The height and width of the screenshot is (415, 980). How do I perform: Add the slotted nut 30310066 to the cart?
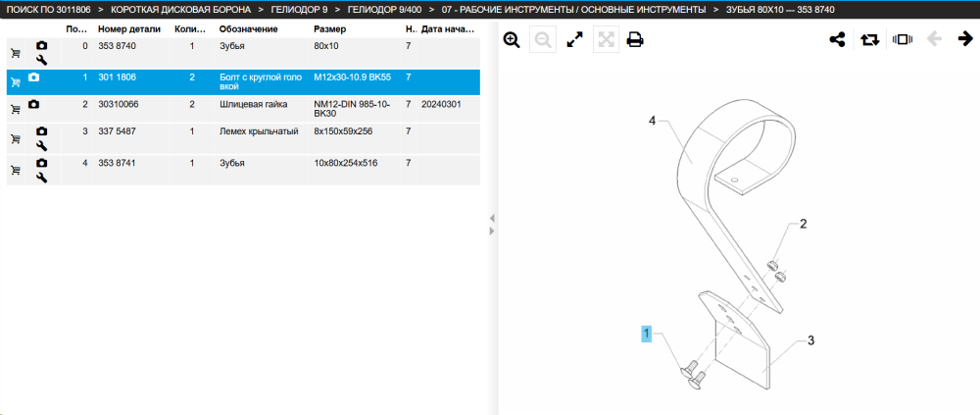coord(16,109)
